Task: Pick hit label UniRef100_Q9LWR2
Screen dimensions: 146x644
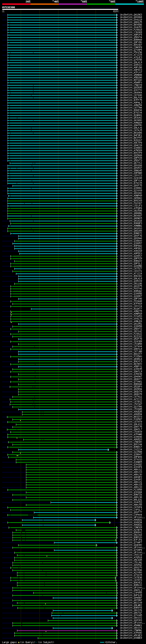Action: [x=131, y=605]
